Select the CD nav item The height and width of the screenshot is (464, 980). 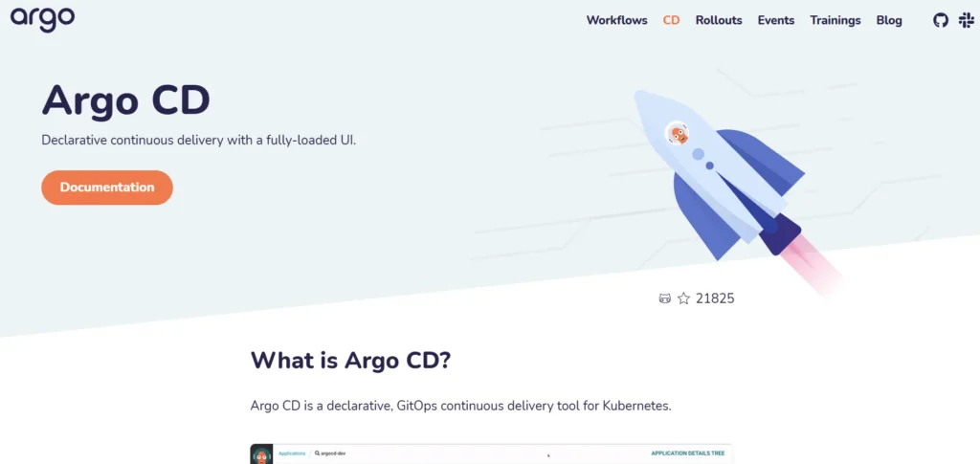671,21
